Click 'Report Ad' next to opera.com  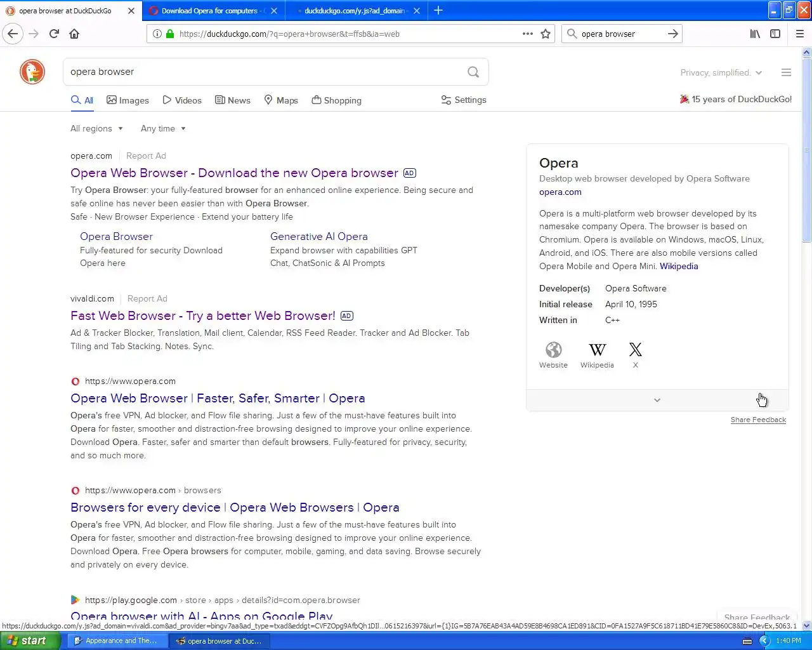pyautogui.click(x=146, y=156)
